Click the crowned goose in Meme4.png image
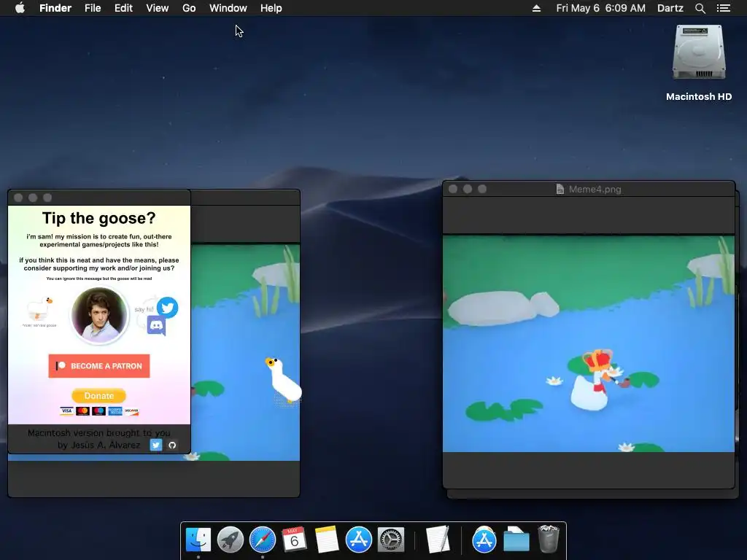747x560 pixels. click(595, 380)
